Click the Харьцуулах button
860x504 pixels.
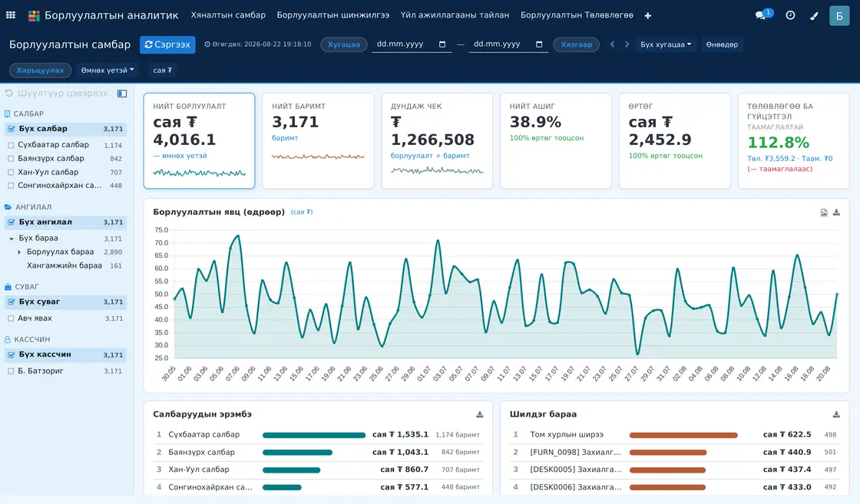coord(40,70)
